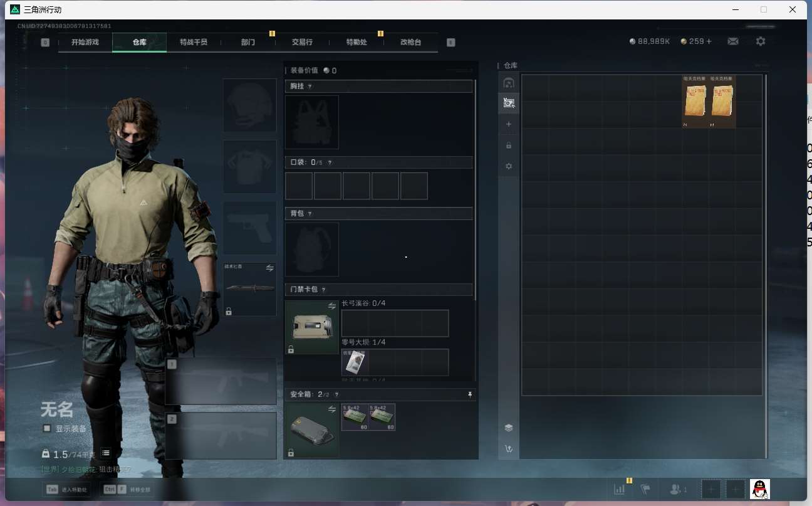The width and height of the screenshot is (812, 506).
Task: Click the warehouse sidebar lock icon
Action: tap(508, 145)
